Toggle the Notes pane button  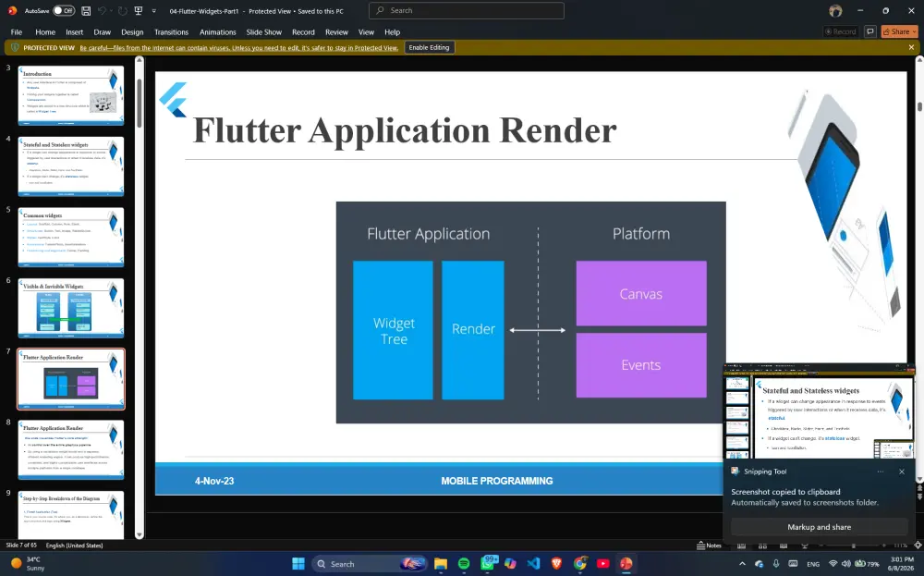tap(709, 545)
